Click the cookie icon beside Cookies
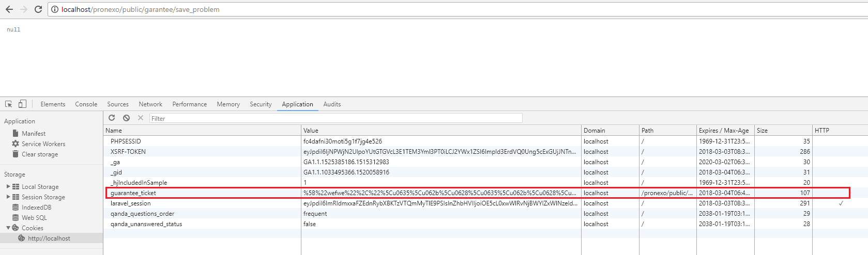The width and height of the screenshot is (868, 255). pos(16,228)
